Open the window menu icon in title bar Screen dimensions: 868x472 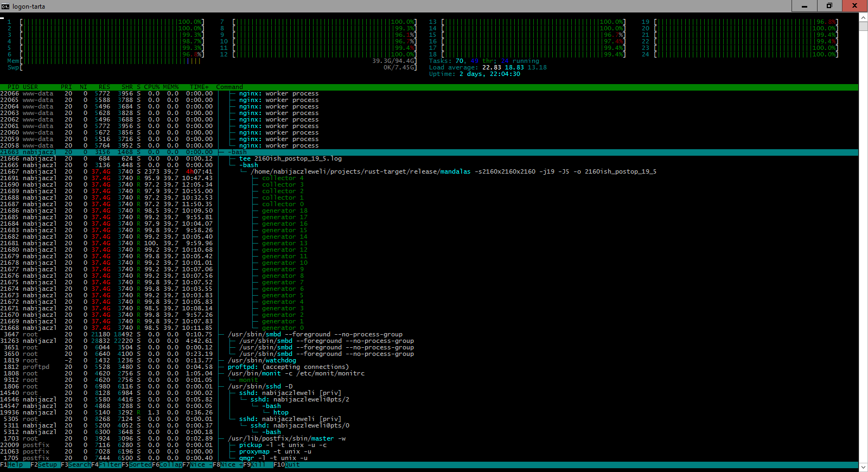pyautogui.click(x=5, y=6)
